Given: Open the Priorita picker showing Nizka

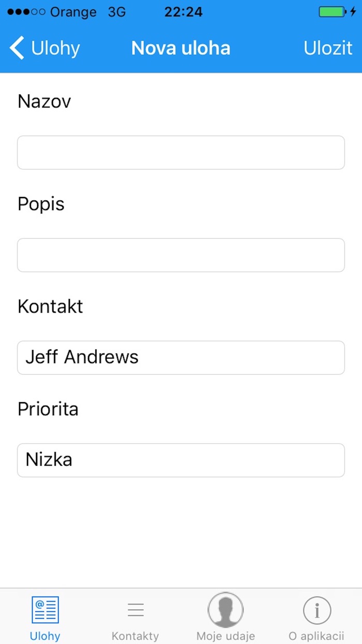Looking at the screenshot, I should [181, 460].
